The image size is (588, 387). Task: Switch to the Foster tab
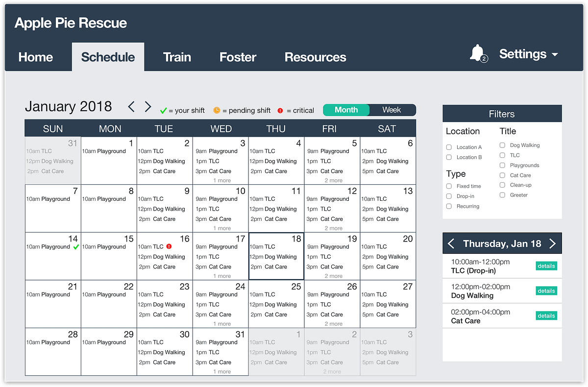point(238,57)
